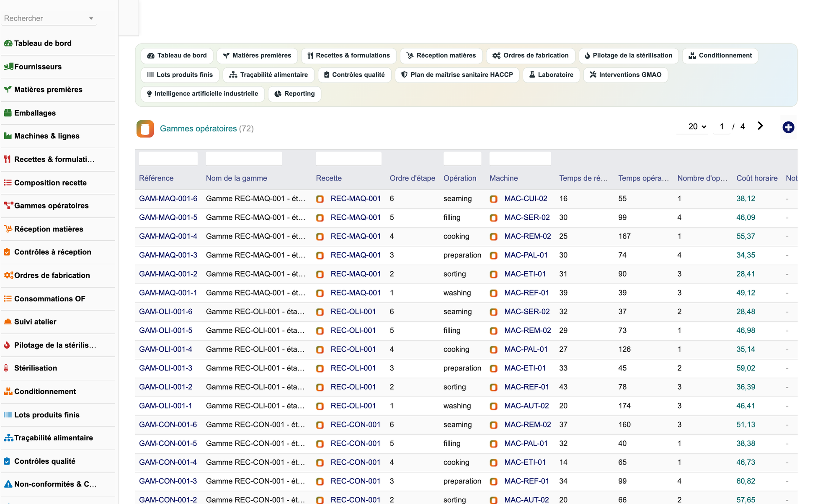Screen dimensions: 815x504
Task: Open Stérilisation sidebar item
Action: (x=31, y=368)
